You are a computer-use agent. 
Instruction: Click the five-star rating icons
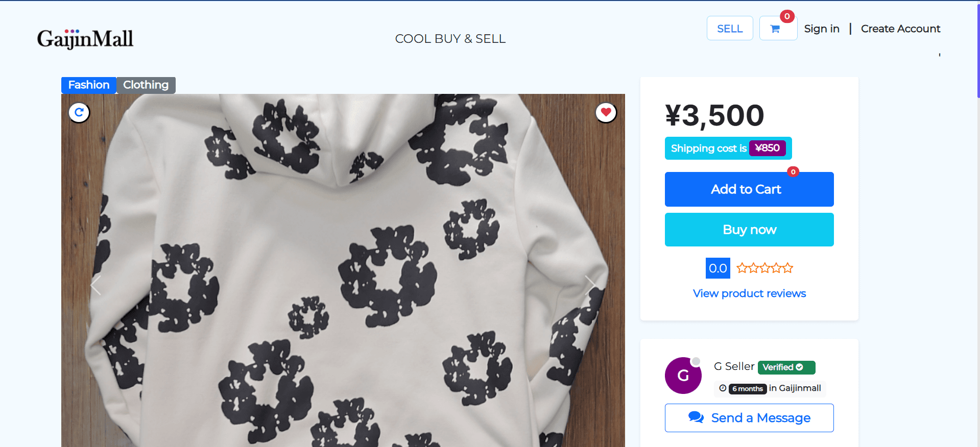click(x=764, y=268)
